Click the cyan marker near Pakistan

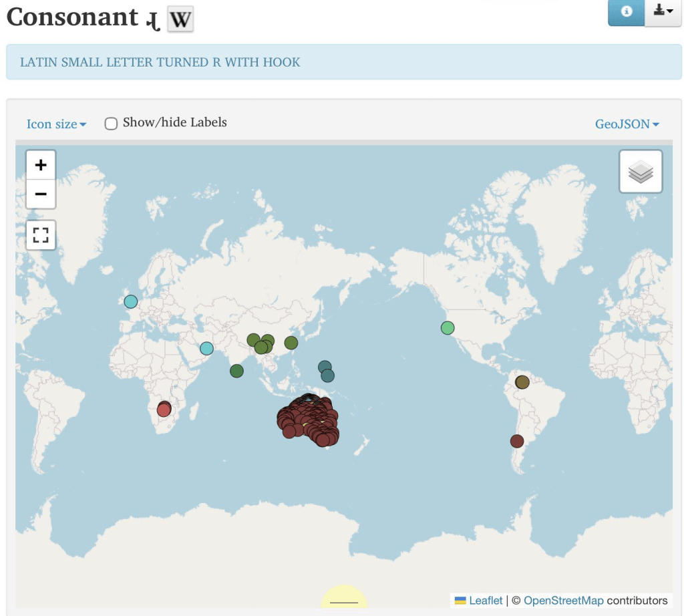[x=206, y=348]
